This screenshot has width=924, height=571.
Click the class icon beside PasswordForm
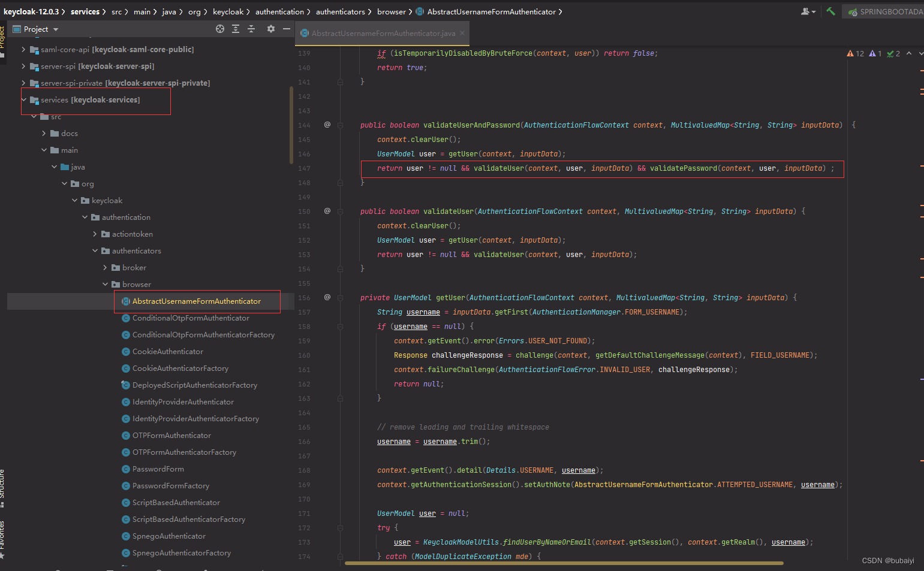click(126, 469)
